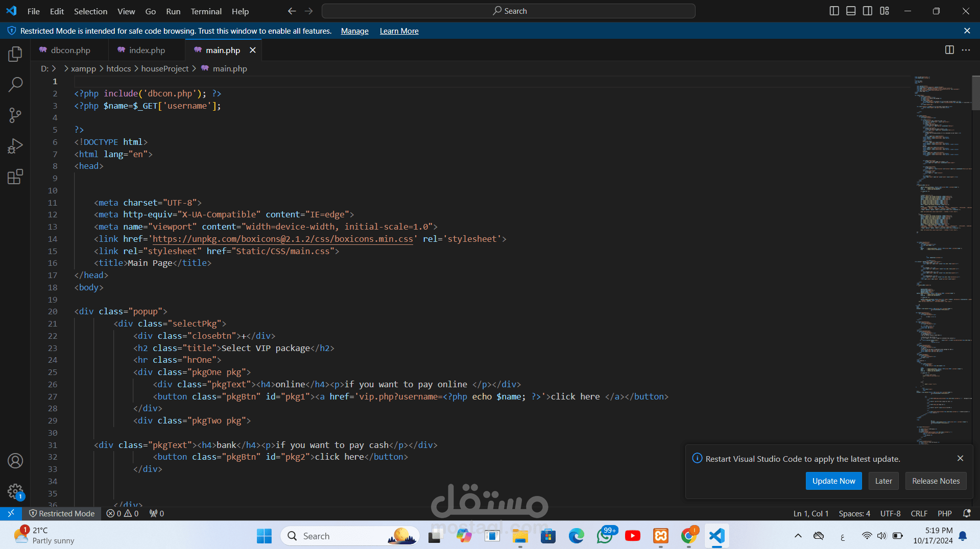This screenshot has width=980, height=549.
Task: Open the Manage gear settings icon
Action: pos(15,491)
